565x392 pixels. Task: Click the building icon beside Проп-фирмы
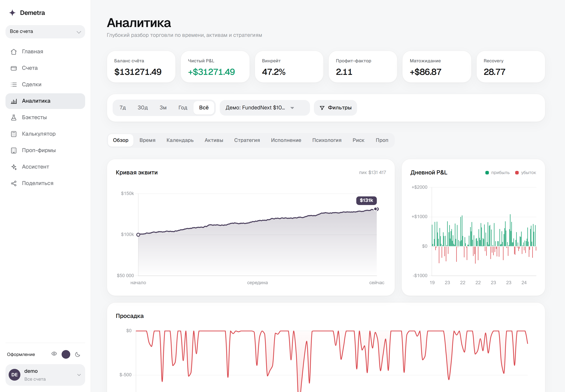click(x=14, y=150)
